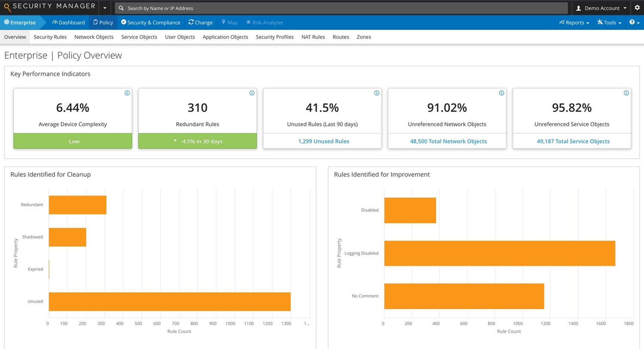Click the Map pin icon
The image size is (644, 349).
pos(223,22)
